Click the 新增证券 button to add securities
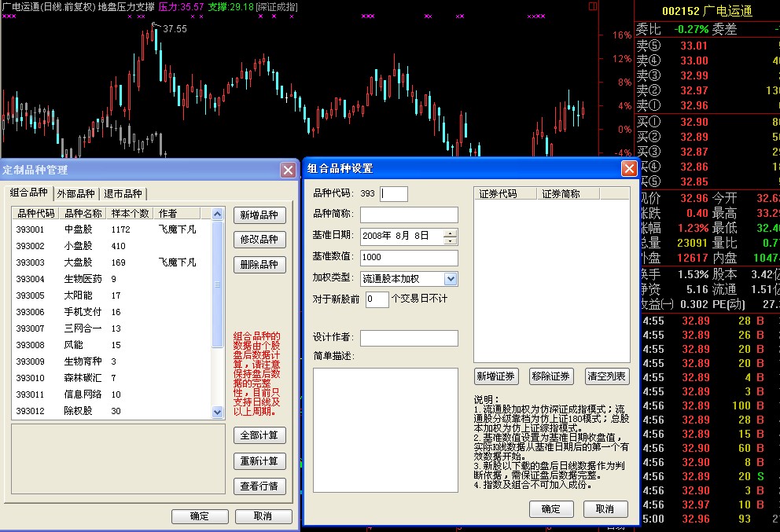The height and width of the screenshot is (532, 780). [x=495, y=376]
